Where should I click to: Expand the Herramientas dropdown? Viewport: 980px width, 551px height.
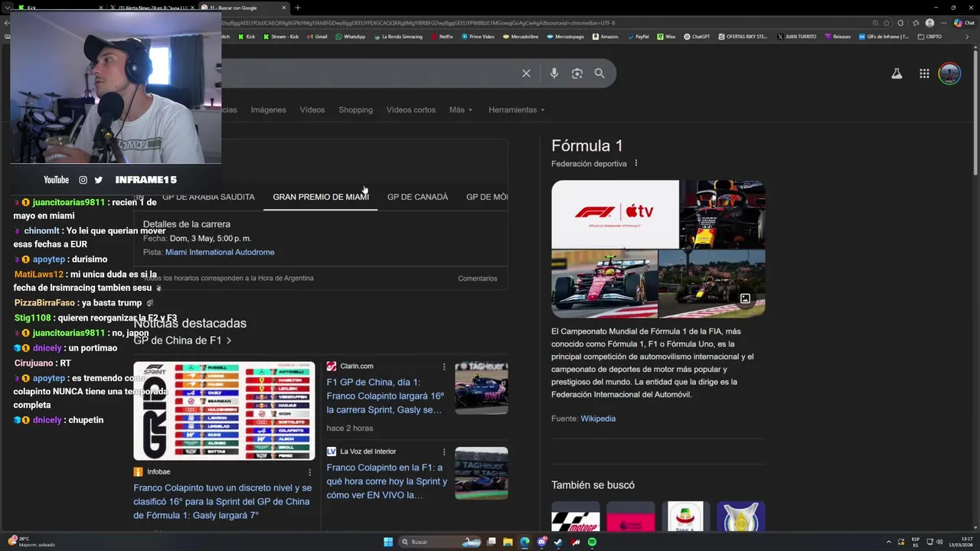(x=516, y=109)
